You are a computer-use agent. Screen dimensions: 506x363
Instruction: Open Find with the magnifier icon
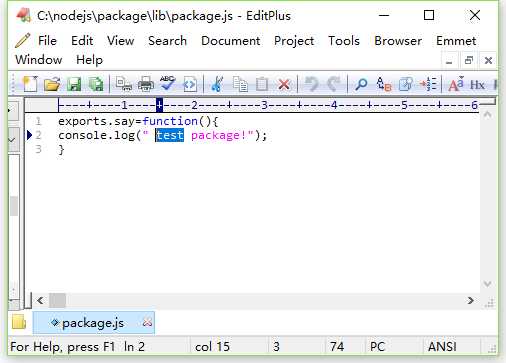click(361, 84)
